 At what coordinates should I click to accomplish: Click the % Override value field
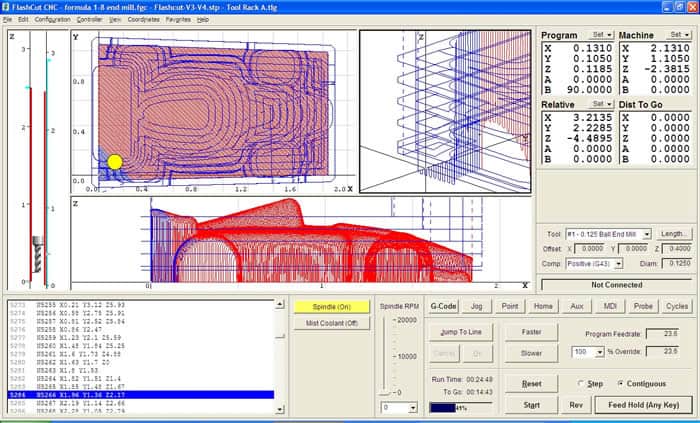tap(663, 352)
